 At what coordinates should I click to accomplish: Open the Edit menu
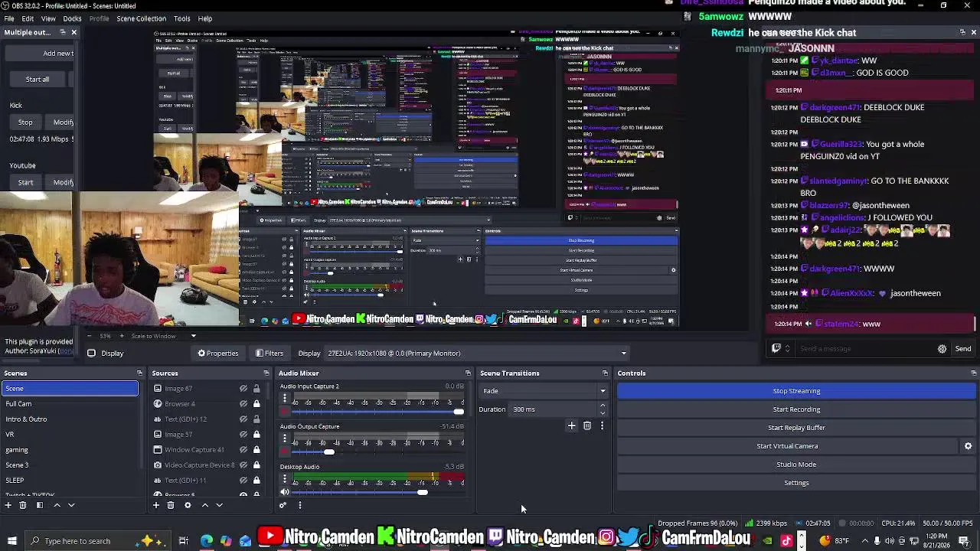point(28,18)
